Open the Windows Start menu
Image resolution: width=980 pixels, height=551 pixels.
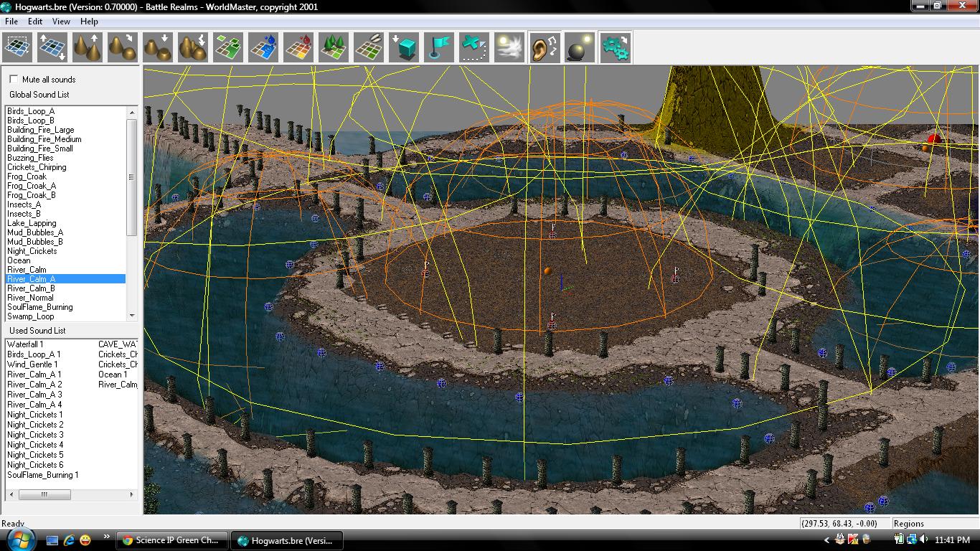point(19,540)
